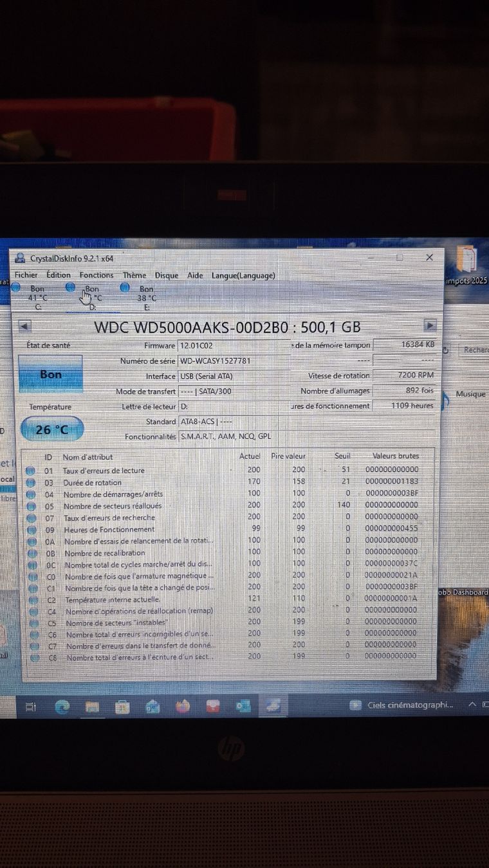
Task: Launch Microsoft Edge from the taskbar
Action: coord(62,707)
